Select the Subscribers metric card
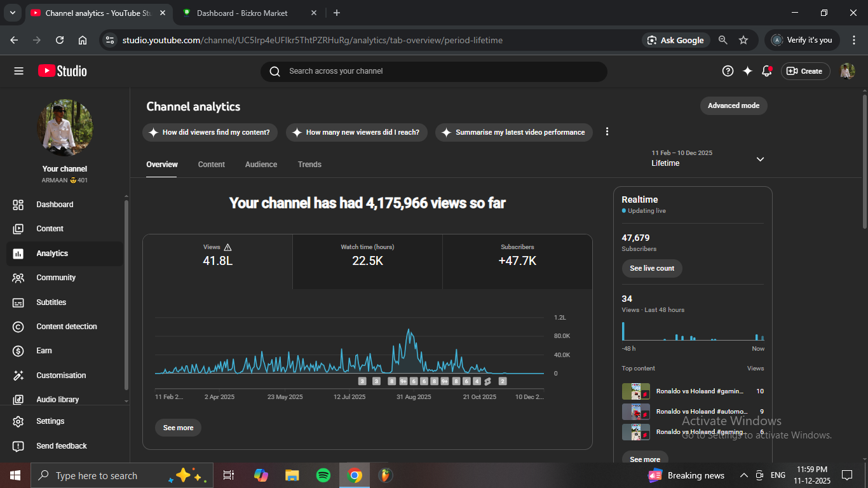Image resolution: width=868 pixels, height=488 pixels. 517,255
